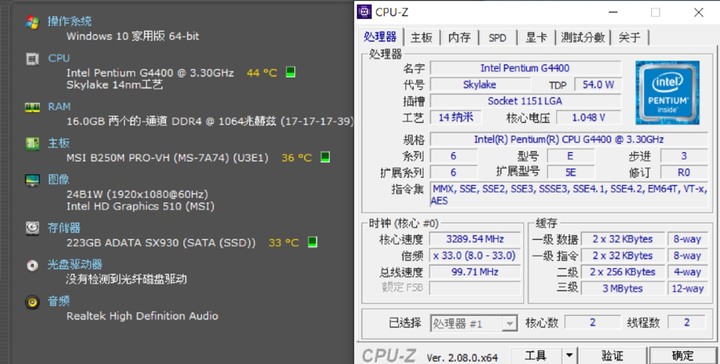The height and width of the screenshot is (364, 720).
Task: Click MSI B250M PRO-VH motherboard text
Action: (167, 158)
